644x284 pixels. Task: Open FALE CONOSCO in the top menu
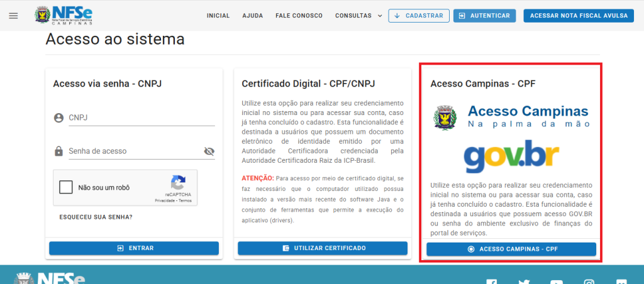(299, 16)
